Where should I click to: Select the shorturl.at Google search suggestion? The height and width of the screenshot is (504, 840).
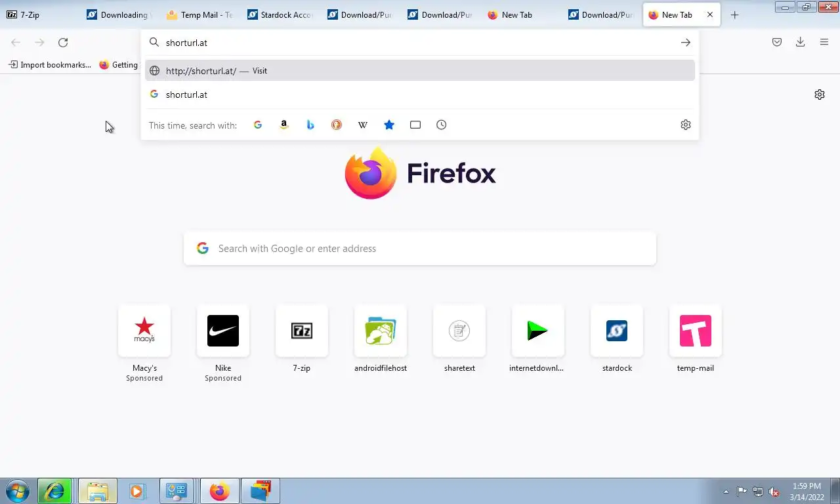coord(420,94)
